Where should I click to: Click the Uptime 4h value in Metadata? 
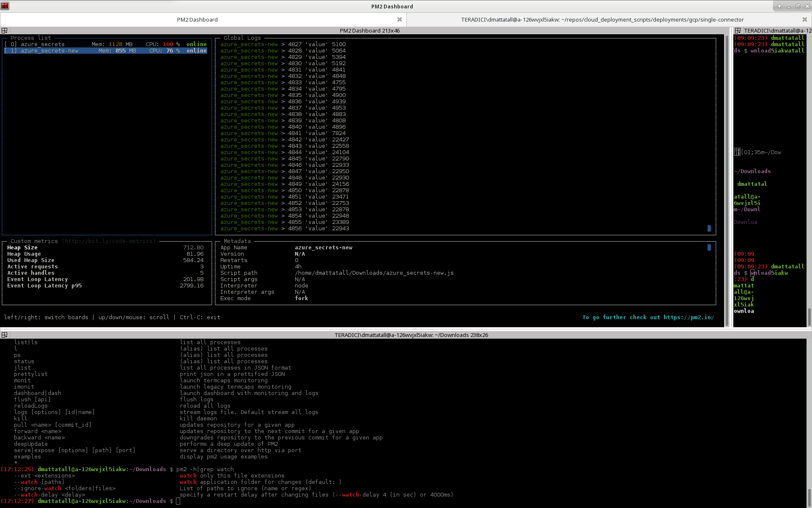point(298,266)
